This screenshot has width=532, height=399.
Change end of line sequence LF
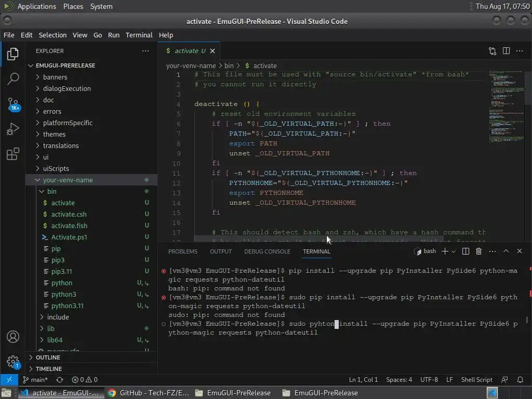point(449,380)
